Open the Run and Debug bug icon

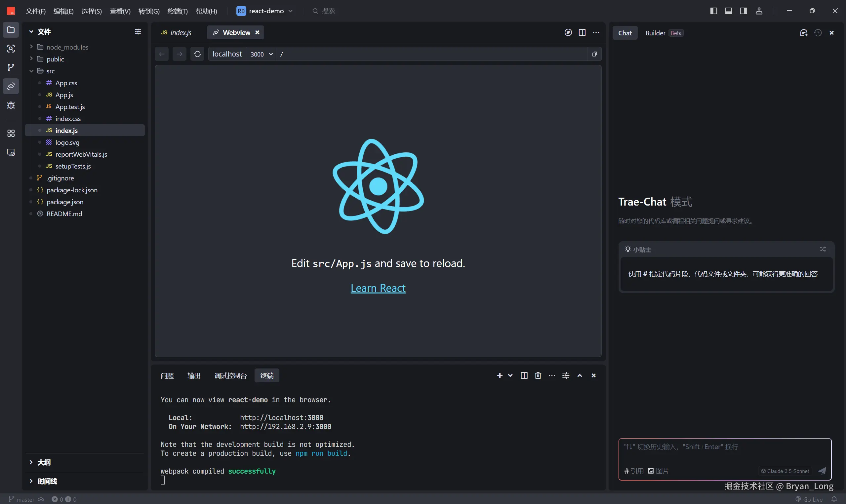(x=11, y=105)
